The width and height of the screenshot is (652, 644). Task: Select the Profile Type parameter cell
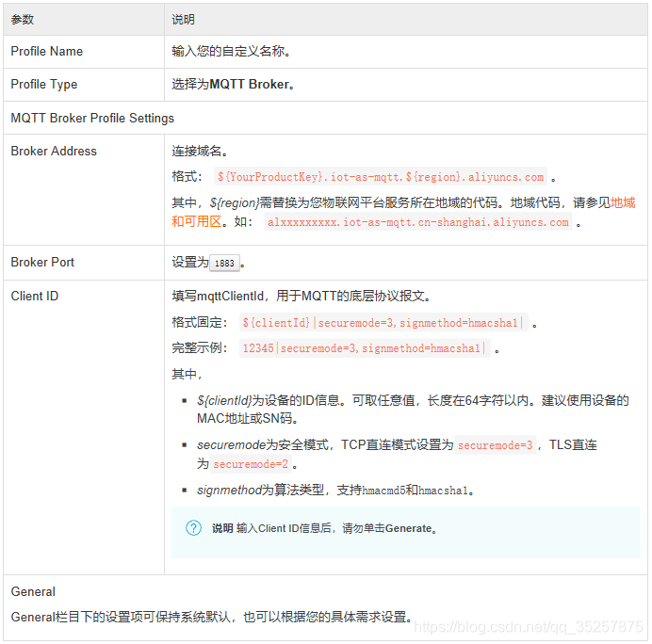[x=84, y=85]
